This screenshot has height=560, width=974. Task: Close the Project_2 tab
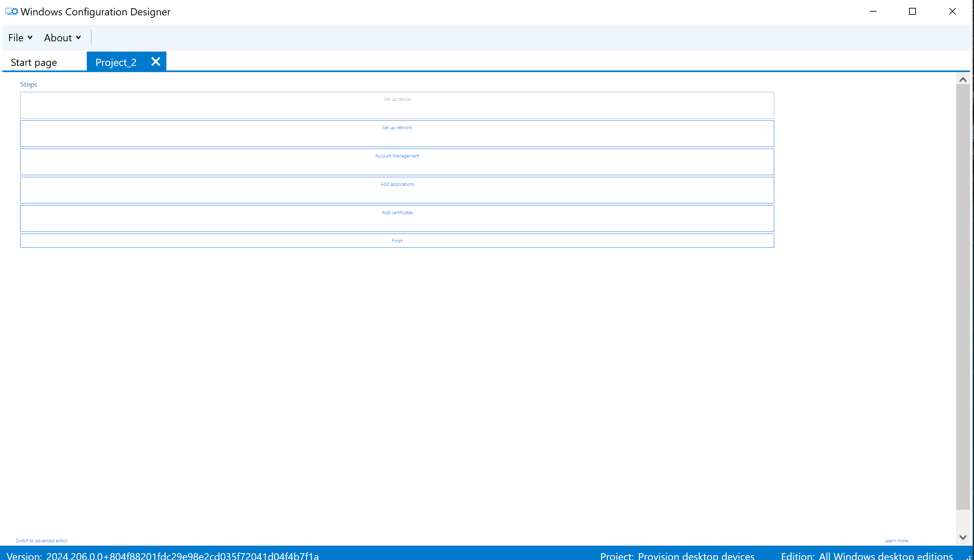click(x=155, y=61)
